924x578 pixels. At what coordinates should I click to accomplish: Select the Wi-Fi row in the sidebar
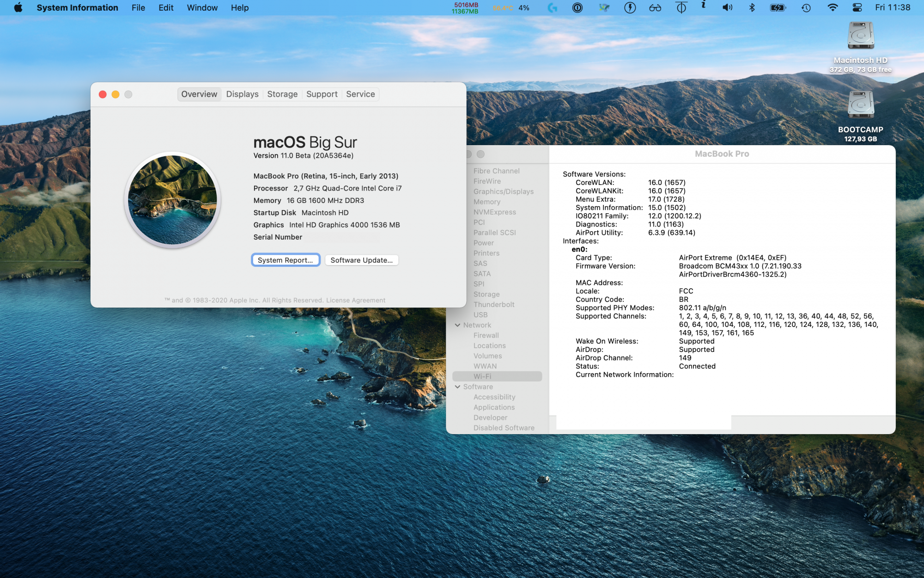pyautogui.click(x=497, y=376)
